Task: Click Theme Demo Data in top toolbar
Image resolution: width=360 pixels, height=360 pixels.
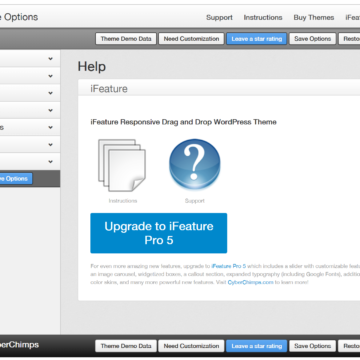Action: pyautogui.click(x=126, y=39)
